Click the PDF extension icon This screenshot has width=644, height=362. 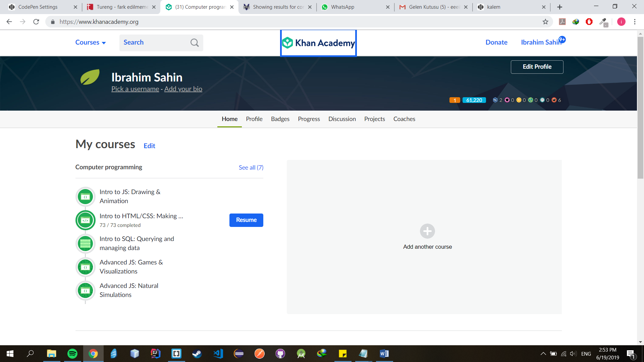tap(562, 22)
